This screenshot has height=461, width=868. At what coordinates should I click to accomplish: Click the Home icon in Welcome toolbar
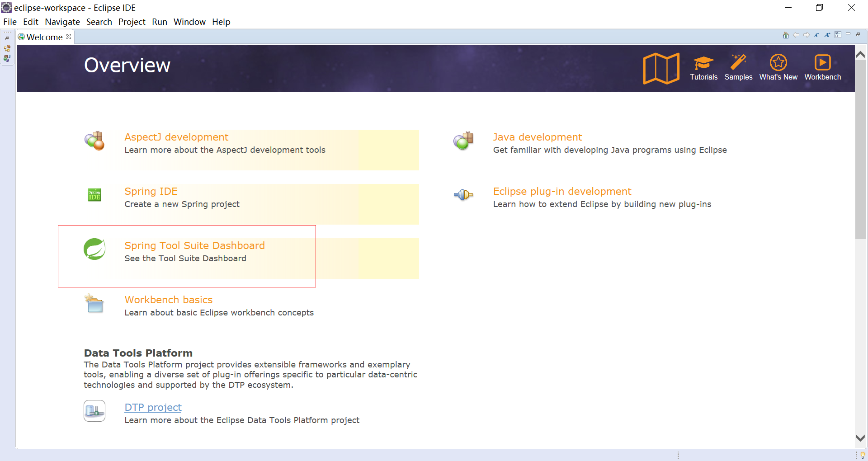coord(786,35)
